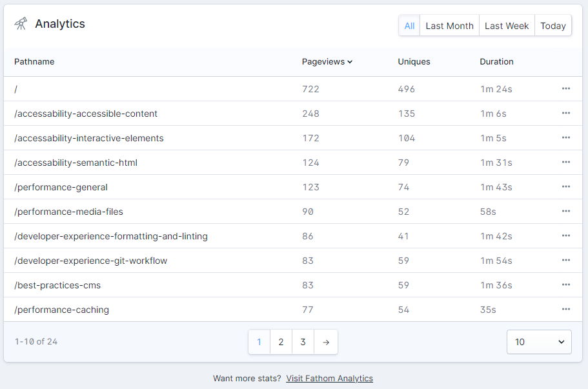Open the options menu for the / pathname row
Screen dimensions: 588x389
point(566,88)
